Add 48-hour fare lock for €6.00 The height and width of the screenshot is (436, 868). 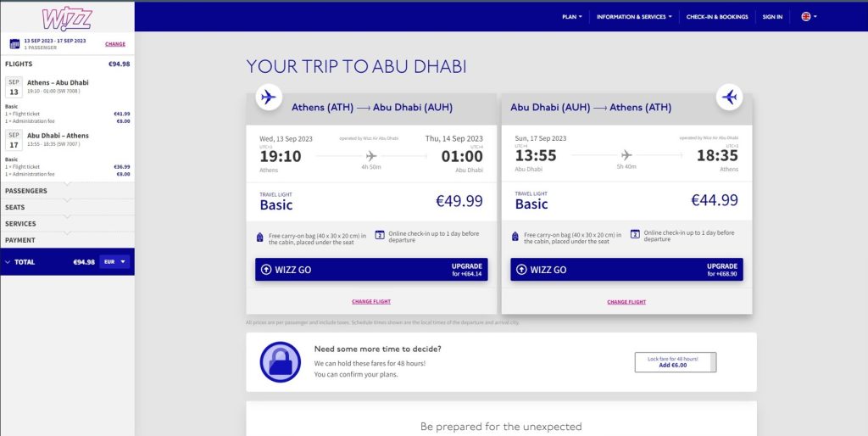[675, 362]
